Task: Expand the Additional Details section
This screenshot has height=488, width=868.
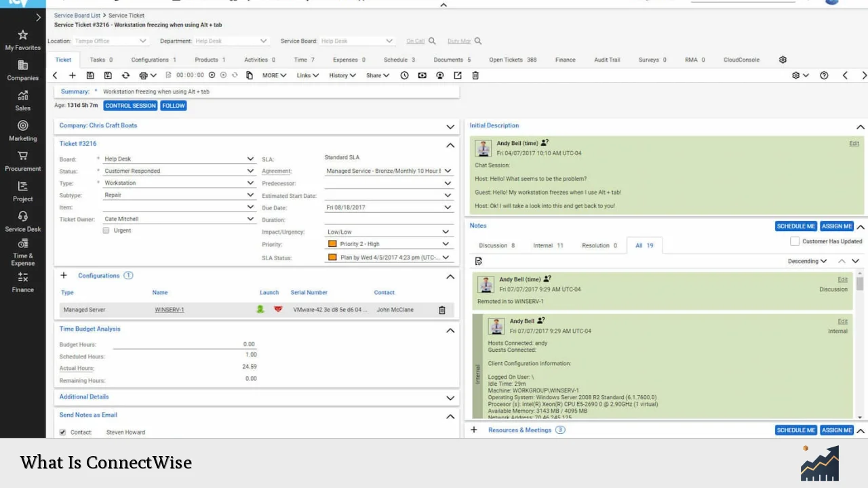Action: [450, 398]
